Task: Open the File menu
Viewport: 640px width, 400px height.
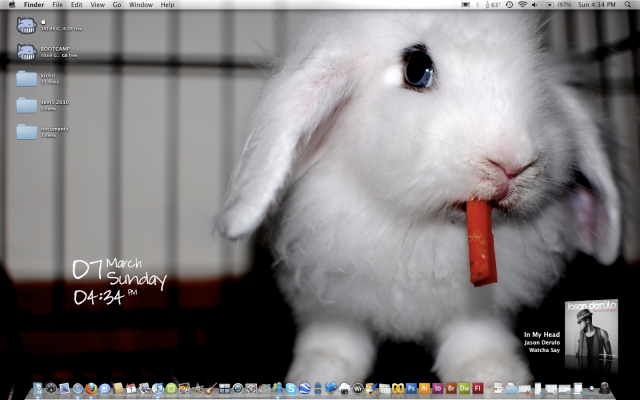Action: coord(57,5)
